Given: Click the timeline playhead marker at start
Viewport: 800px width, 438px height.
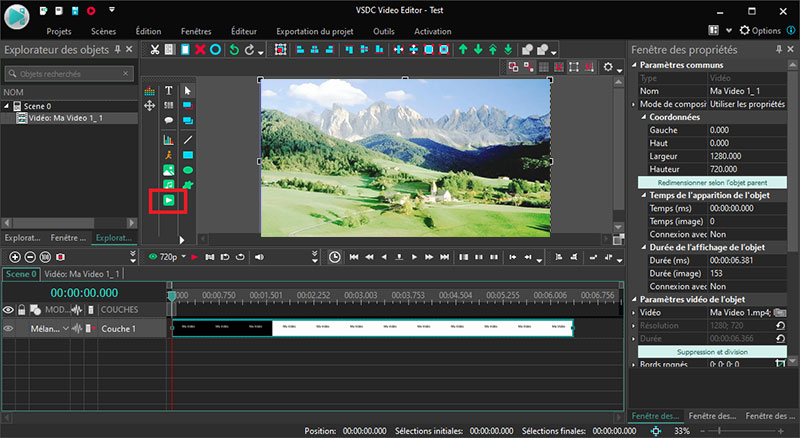Looking at the screenshot, I should pos(172,296).
